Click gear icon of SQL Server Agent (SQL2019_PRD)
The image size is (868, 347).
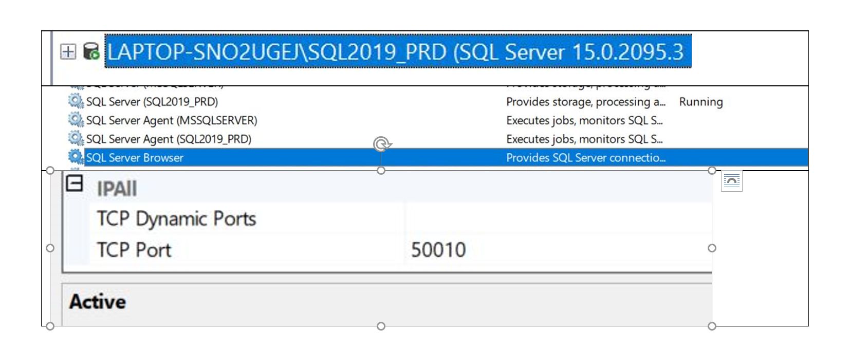[76, 138]
